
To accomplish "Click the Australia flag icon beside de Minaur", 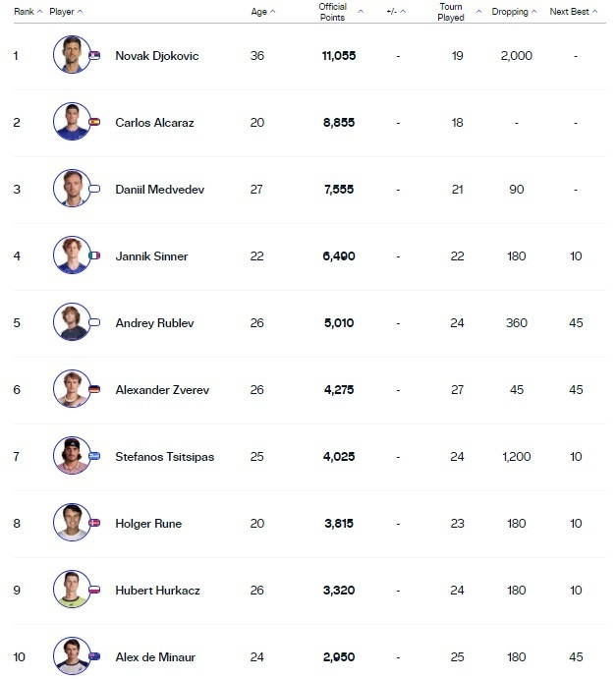I will [94, 656].
